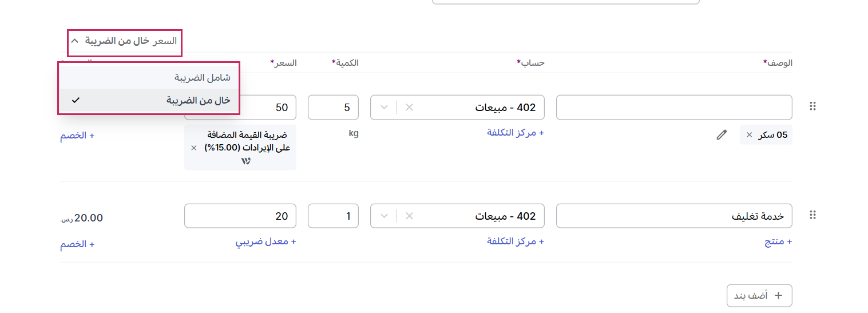This screenshot has height=313, width=868.
Task: Remove the 15% ضريبة القيمة المضافة tax tag
Action: pos(193,148)
